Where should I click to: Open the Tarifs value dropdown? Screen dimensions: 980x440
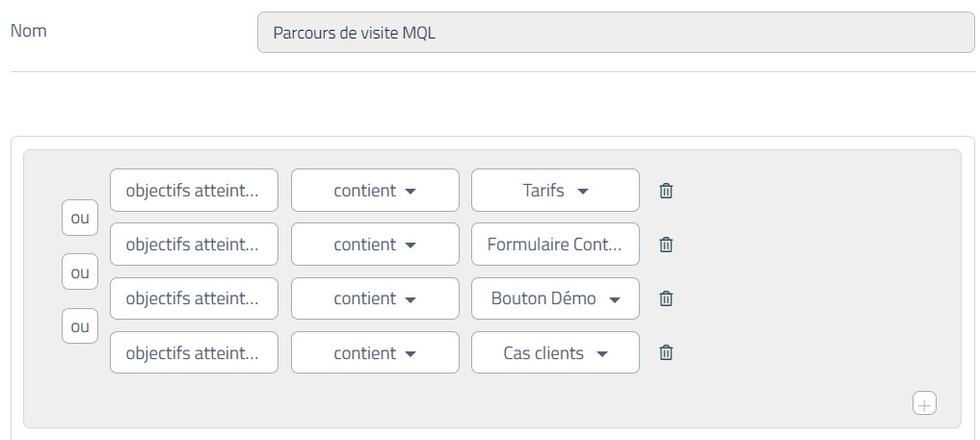point(555,191)
